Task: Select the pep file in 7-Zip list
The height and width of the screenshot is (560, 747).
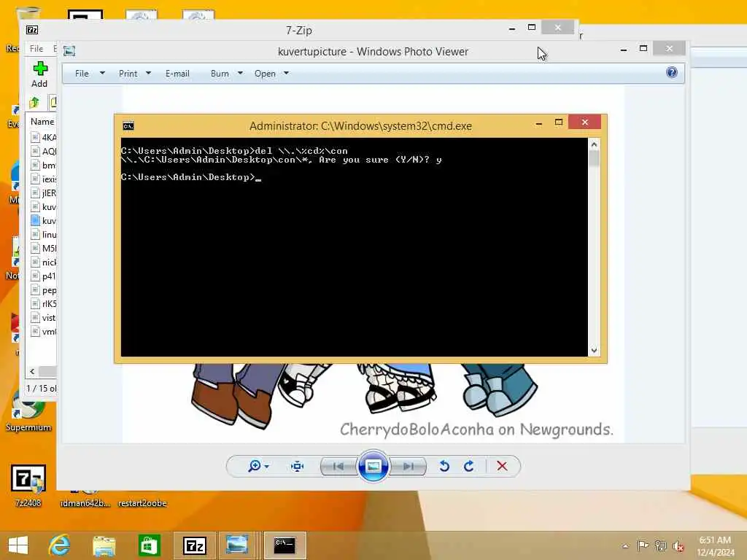Action: (43, 290)
